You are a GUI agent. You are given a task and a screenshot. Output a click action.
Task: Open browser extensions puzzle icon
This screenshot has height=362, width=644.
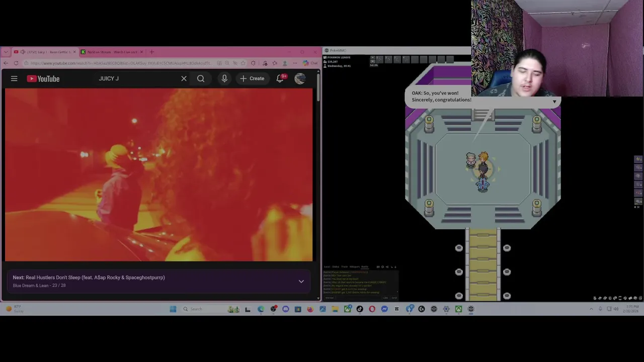pos(253,63)
